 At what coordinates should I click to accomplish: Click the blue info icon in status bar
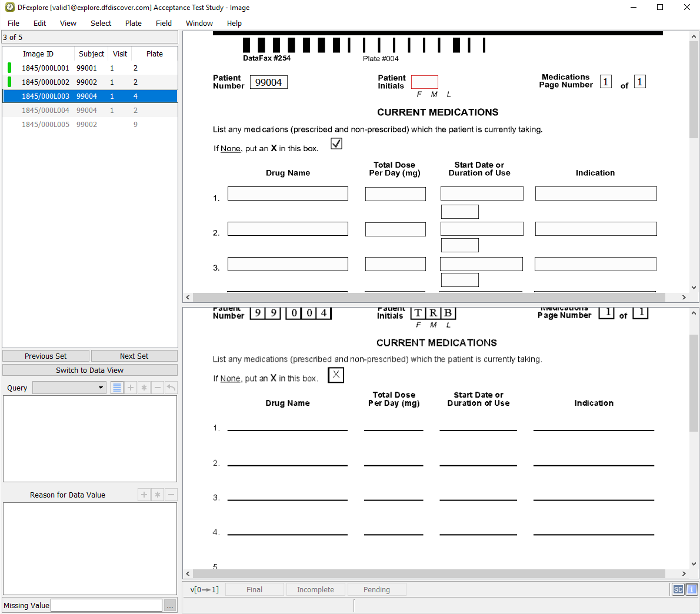(692, 589)
